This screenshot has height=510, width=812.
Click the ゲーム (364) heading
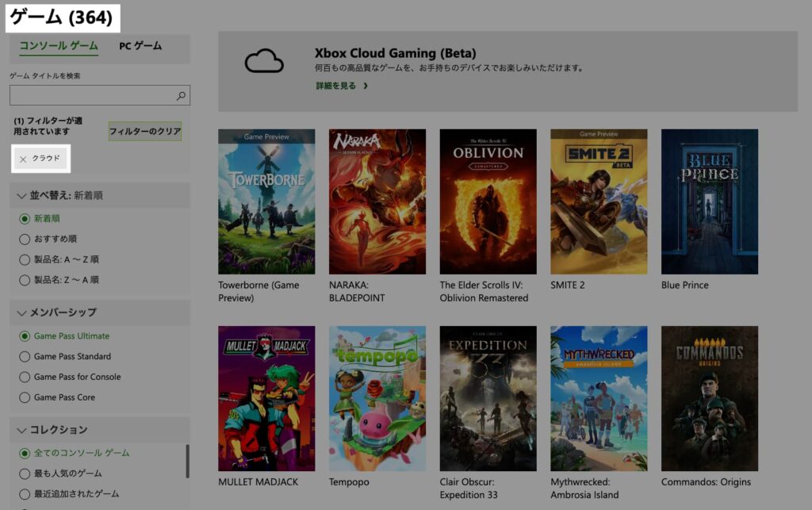62,17
